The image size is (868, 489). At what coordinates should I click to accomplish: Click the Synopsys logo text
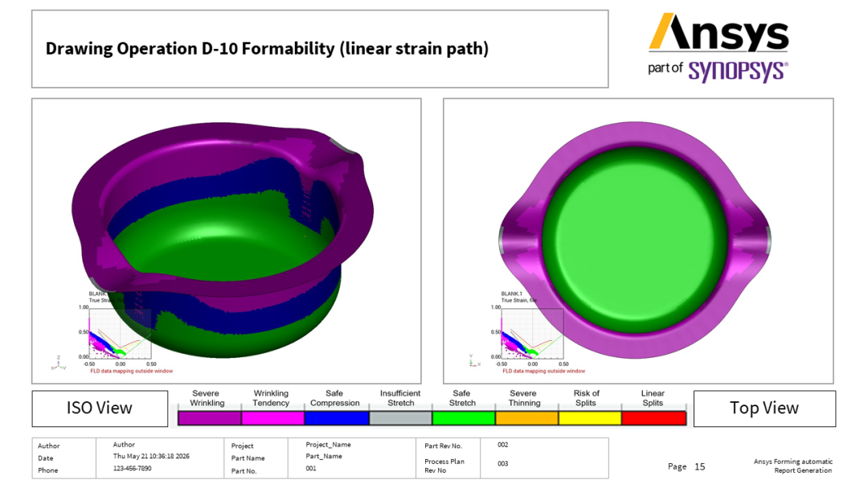tap(738, 72)
